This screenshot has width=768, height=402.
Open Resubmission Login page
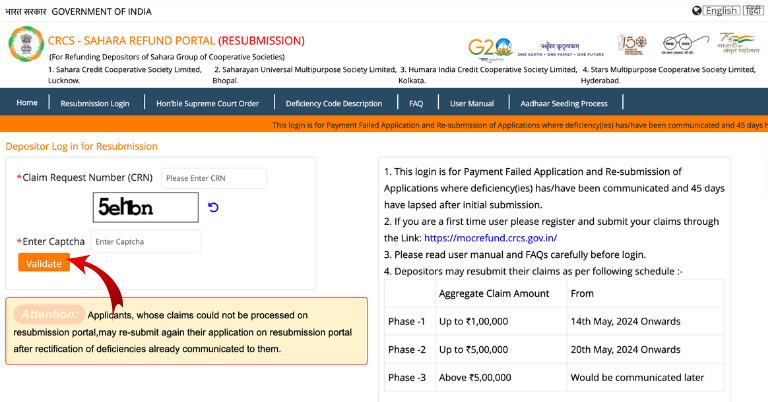[x=95, y=103]
